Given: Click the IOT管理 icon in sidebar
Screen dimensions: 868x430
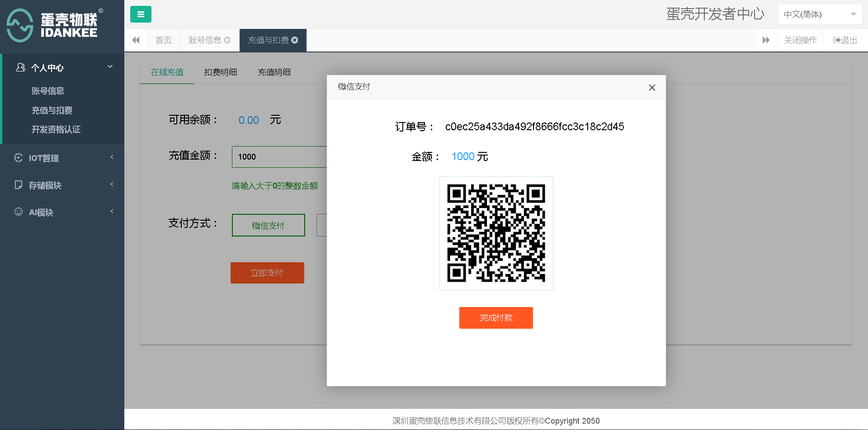Looking at the screenshot, I should click(19, 158).
